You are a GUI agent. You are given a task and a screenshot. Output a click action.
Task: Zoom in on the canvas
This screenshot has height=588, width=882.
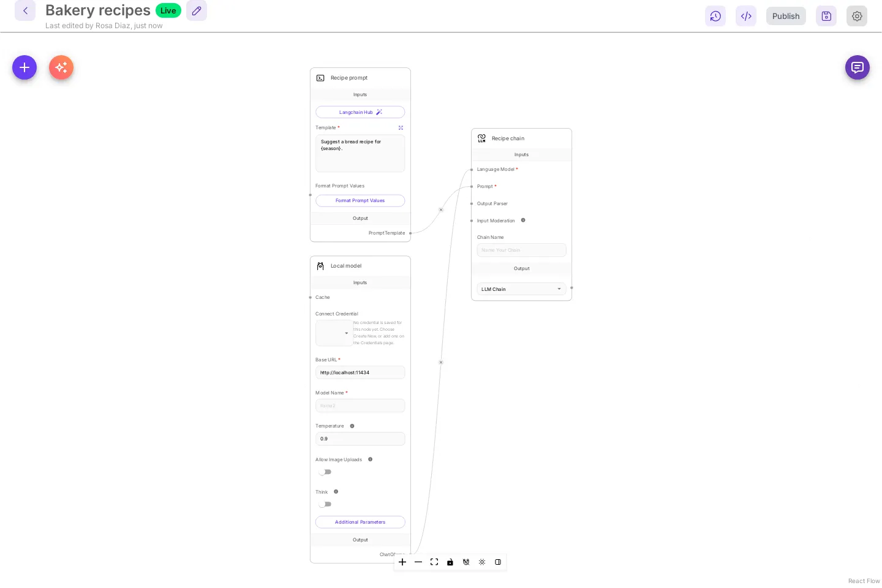[402, 562]
